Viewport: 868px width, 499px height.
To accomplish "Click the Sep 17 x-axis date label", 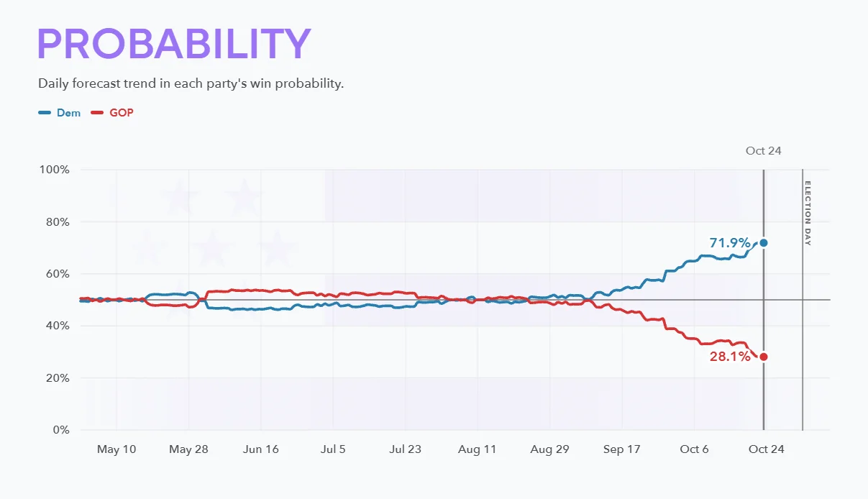I will [621, 449].
